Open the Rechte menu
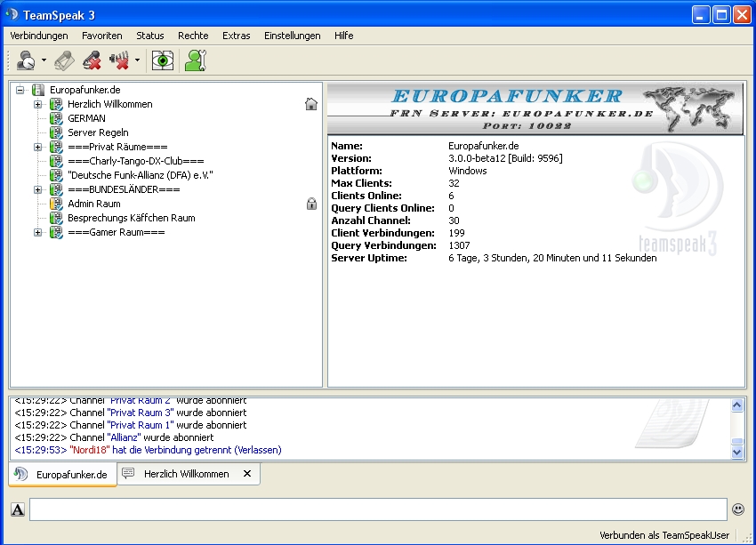This screenshot has height=545, width=756. 193,36
